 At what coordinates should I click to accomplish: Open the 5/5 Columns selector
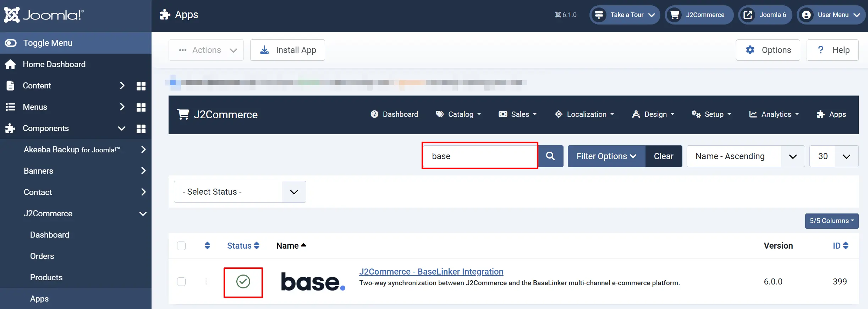(832, 221)
